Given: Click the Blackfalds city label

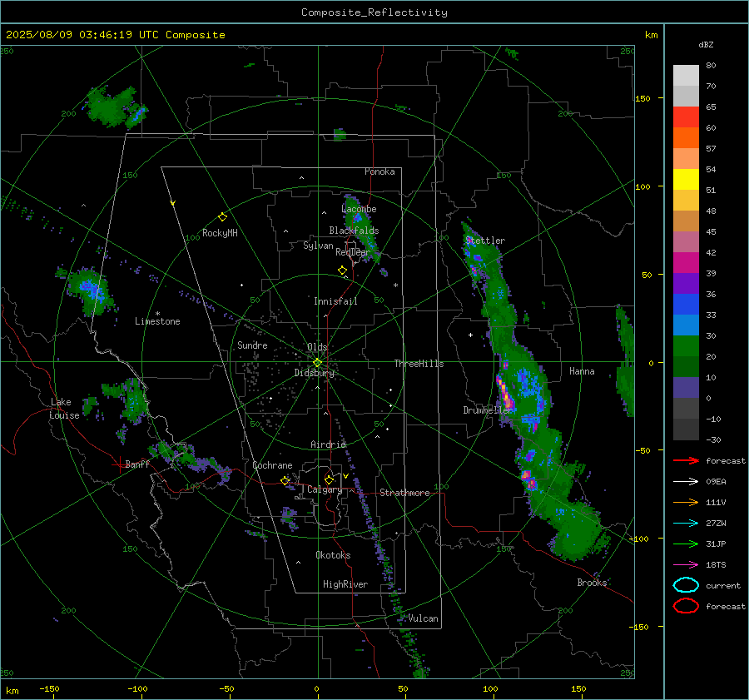Looking at the screenshot, I should pos(354,231).
